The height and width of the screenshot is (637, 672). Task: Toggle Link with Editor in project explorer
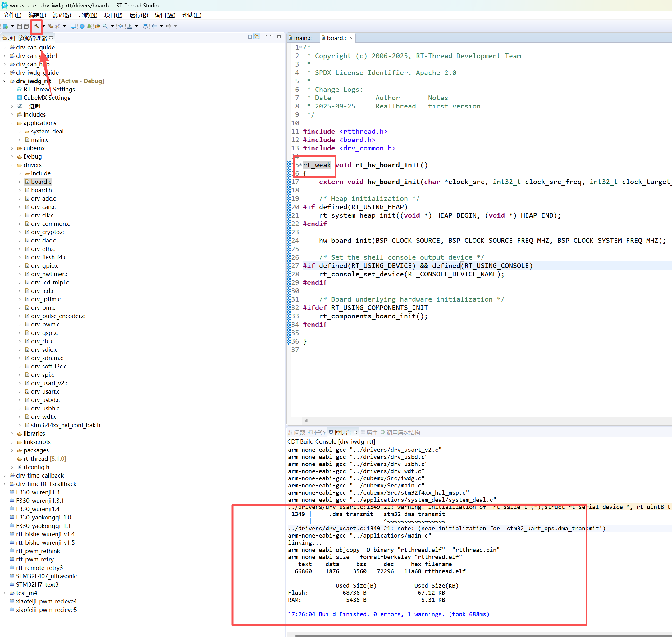tap(257, 36)
